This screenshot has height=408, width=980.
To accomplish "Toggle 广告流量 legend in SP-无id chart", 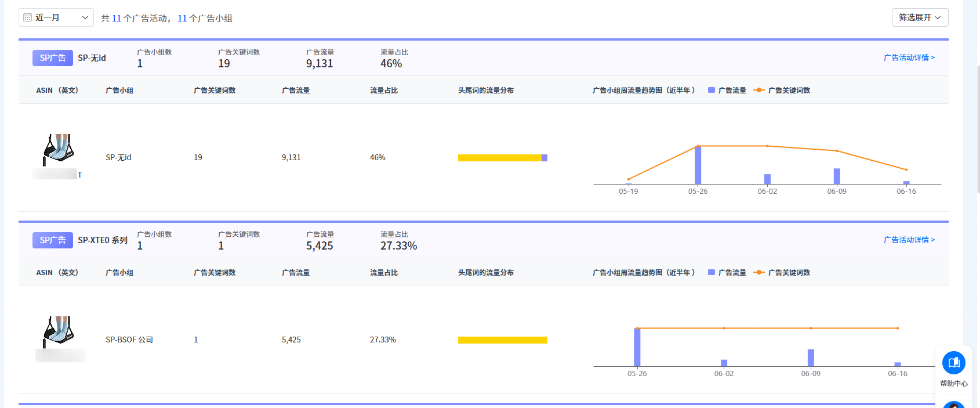I will [x=727, y=90].
